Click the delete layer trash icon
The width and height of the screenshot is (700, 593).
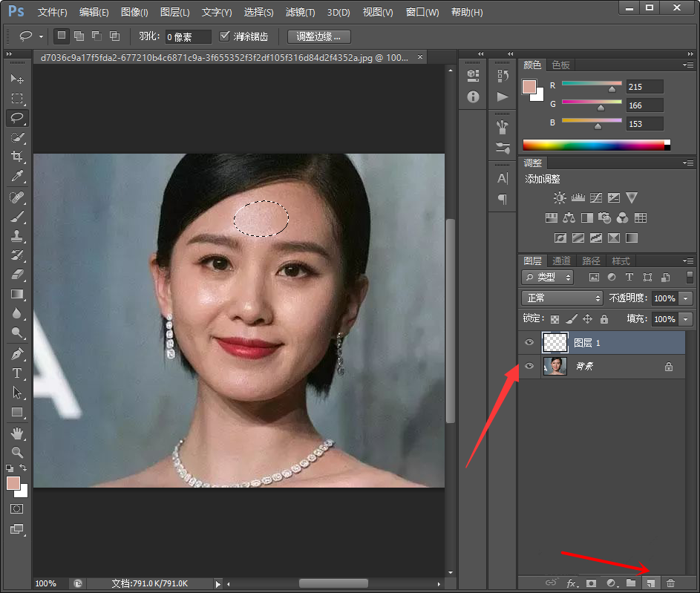click(670, 584)
